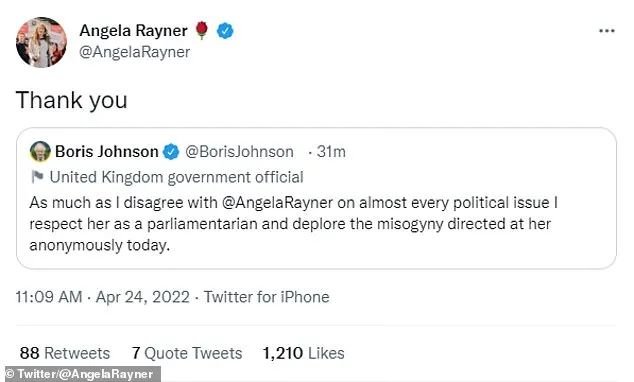Click the @AngelaRayner mention in quoted text
Viewport: 634px width, 382px height.
277,203
